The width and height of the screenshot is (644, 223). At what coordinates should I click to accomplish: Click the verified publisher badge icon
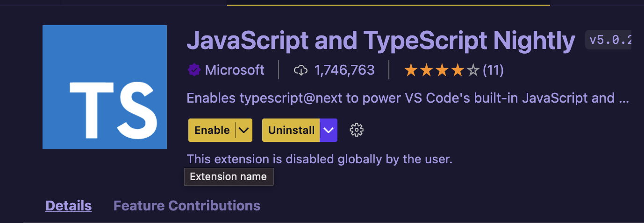(x=194, y=70)
